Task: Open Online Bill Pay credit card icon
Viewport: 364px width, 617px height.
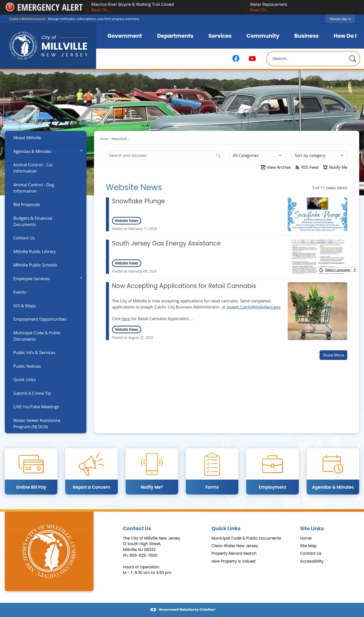Action: pos(31,464)
